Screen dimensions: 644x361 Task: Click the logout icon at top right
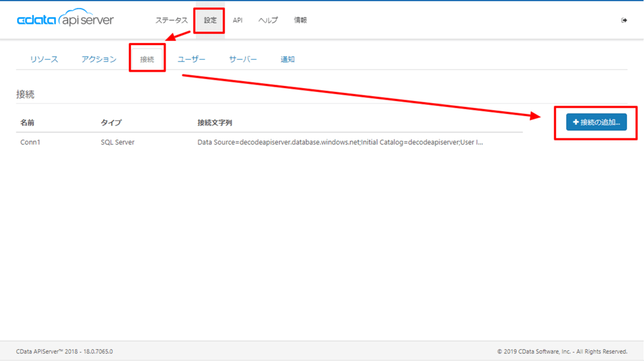click(x=624, y=20)
